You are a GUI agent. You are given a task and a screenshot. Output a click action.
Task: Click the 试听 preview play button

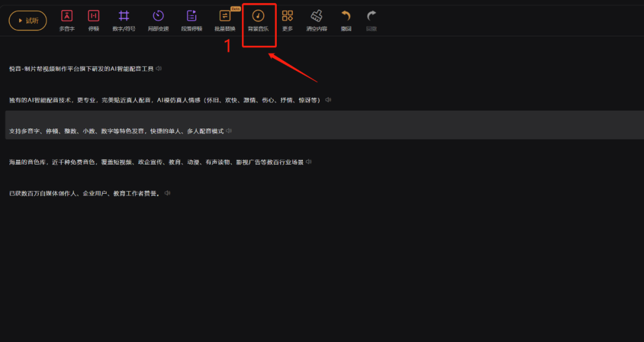pos(27,20)
